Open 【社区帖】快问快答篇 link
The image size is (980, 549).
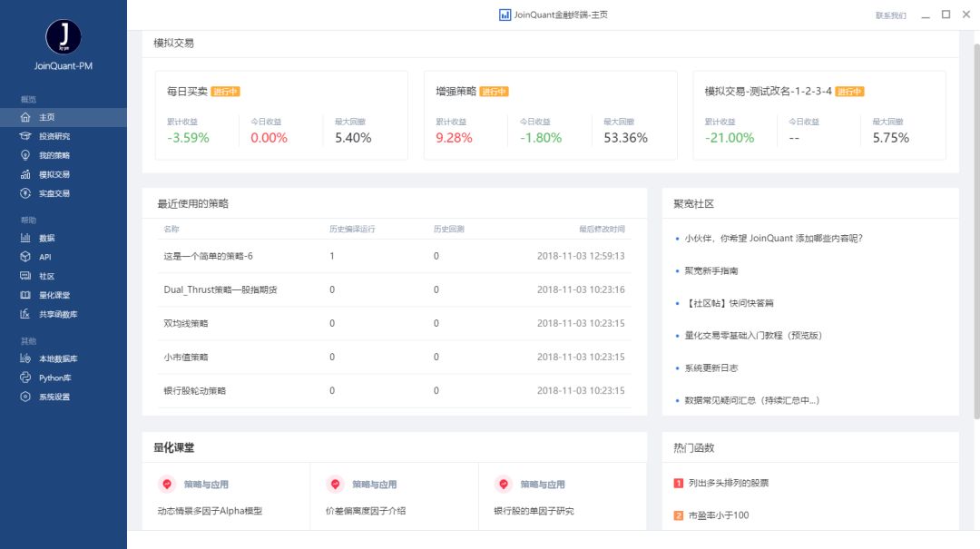click(730, 303)
